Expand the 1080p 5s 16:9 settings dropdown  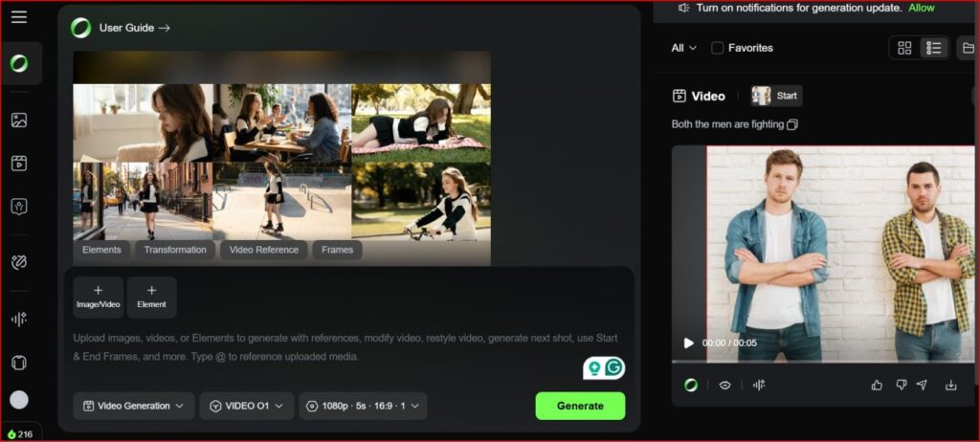pyautogui.click(x=363, y=406)
